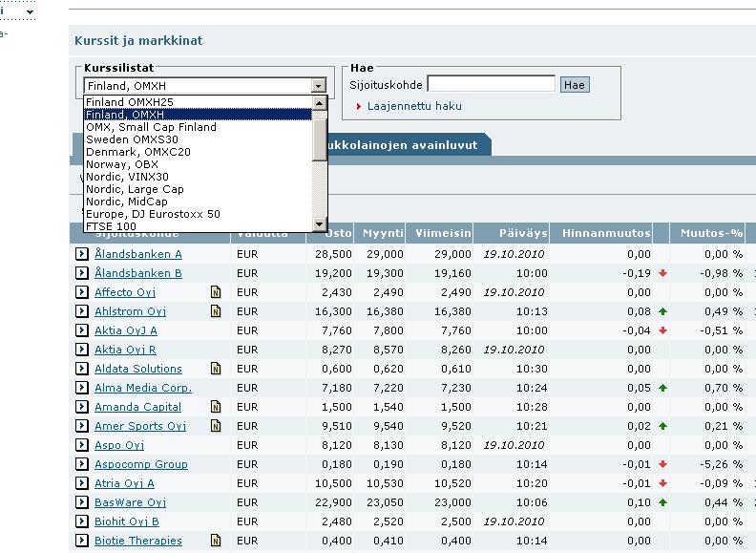The width and height of the screenshot is (756, 553).
Task: Open the news note icon for Ahlstrom Oyj
Action: (216, 311)
